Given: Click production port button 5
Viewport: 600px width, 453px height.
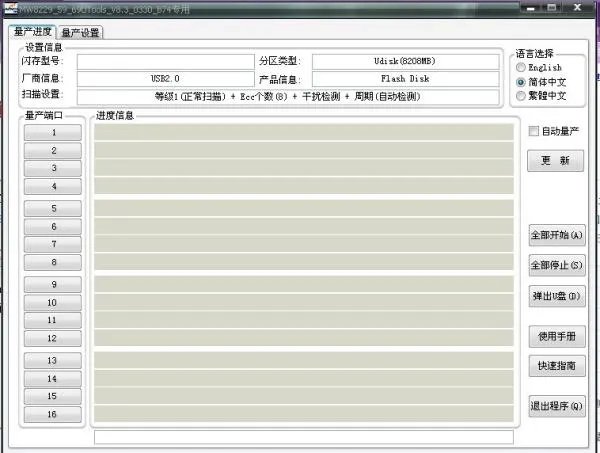Looking at the screenshot, I should [53, 209].
